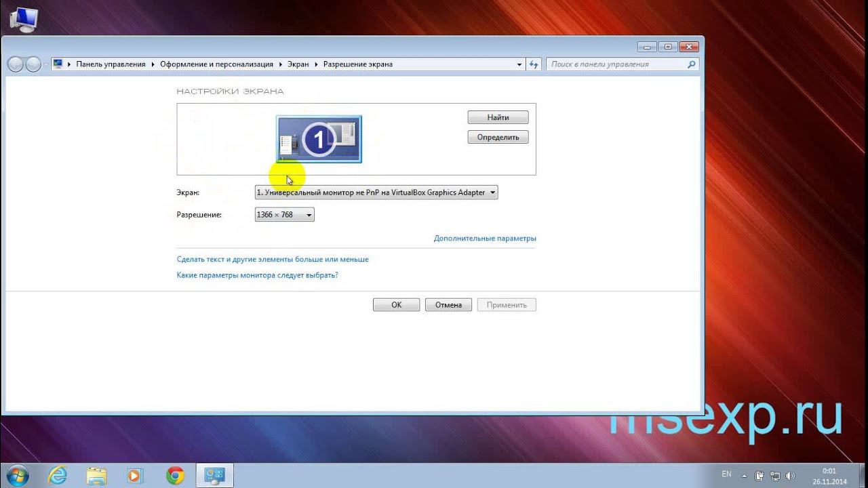The image size is (868, 488).
Task: Open the Windows Start menu
Action: [x=16, y=474]
